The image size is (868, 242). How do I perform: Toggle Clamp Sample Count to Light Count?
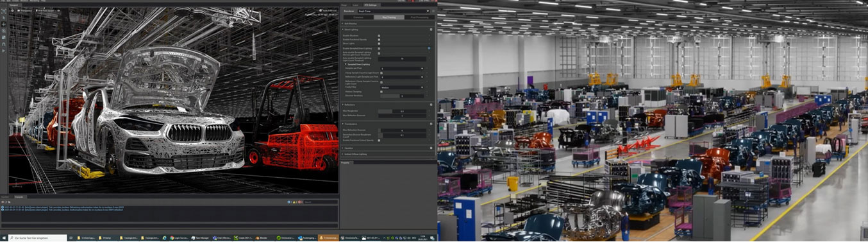coord(381,73)
